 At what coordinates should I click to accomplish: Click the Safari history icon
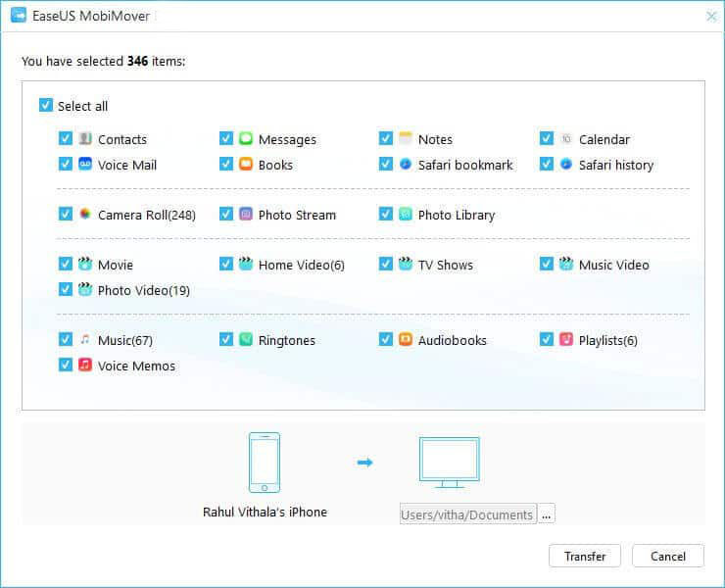(x=566, y=164)
